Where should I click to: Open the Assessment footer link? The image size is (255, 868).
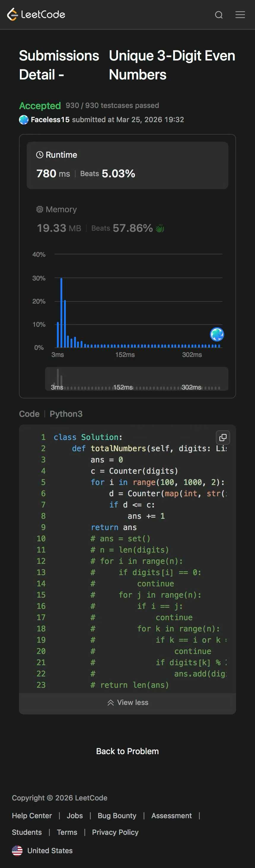pyautogui.click(x=171, y=816)
